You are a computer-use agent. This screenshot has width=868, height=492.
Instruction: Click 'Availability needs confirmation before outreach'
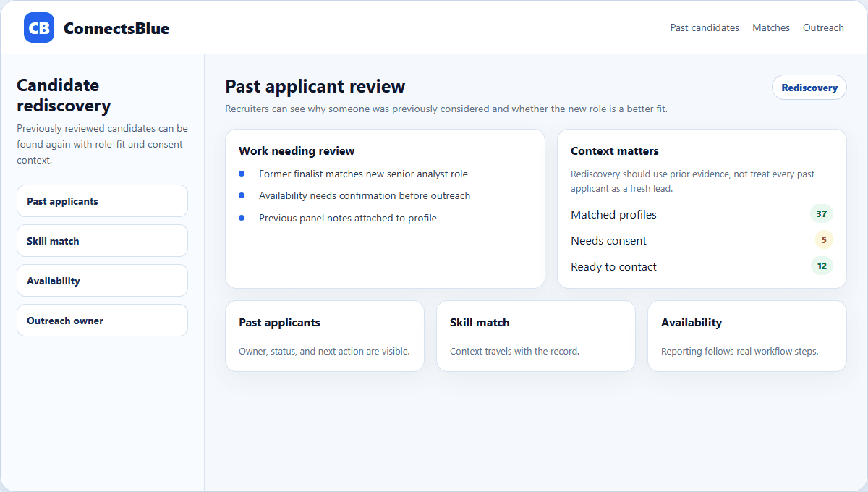pos(365,195)
